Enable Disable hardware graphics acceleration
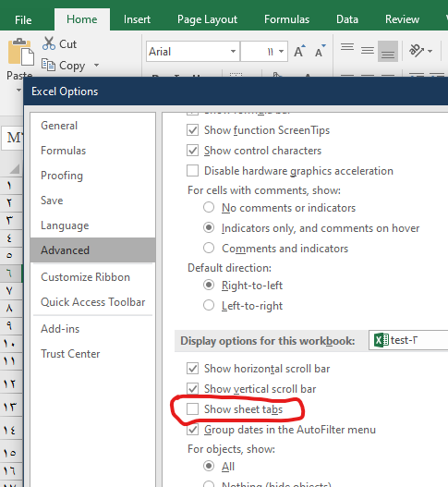 (192, 171)
